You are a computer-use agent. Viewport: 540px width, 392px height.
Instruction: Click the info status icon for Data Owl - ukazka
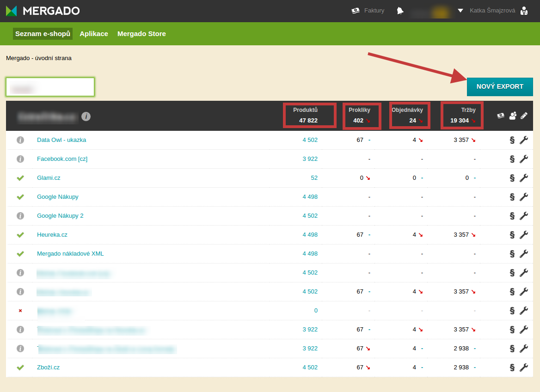point(20,140)
